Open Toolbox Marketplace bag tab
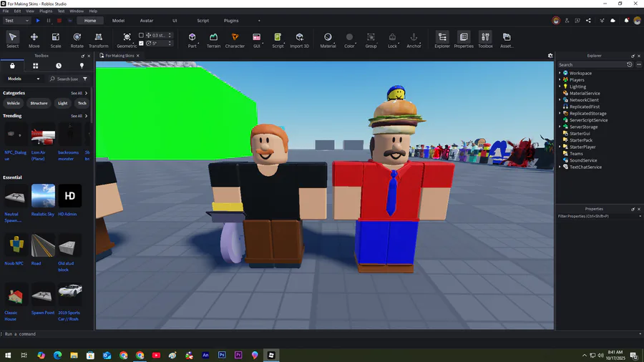Viewport: 644px width, 362px height. [12, 66]
